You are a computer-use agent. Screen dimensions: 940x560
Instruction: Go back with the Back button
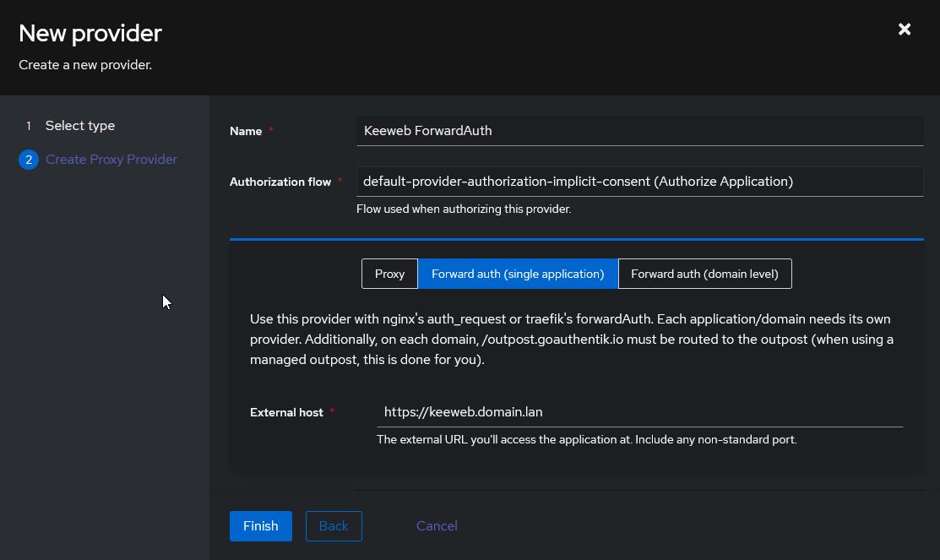(334, 526)
